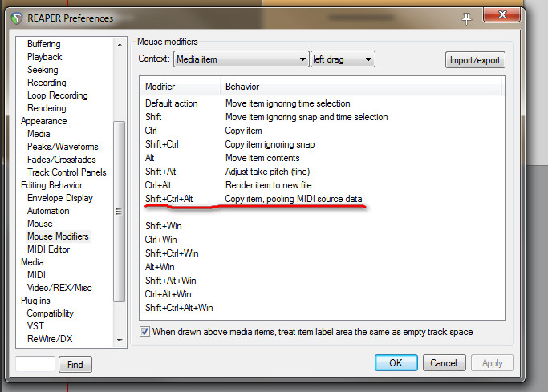Select the Shift+Ctrl+Win modifier row
The height and width of the screenshot is (392, 548).
click(x=322, y=253)
